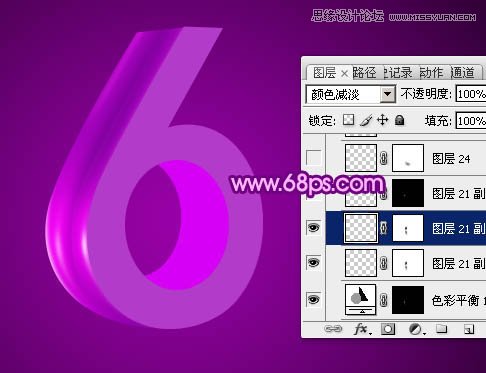Click mask thumbnail of 图层 21 副 above 色彩平衡

coord(408,263)
